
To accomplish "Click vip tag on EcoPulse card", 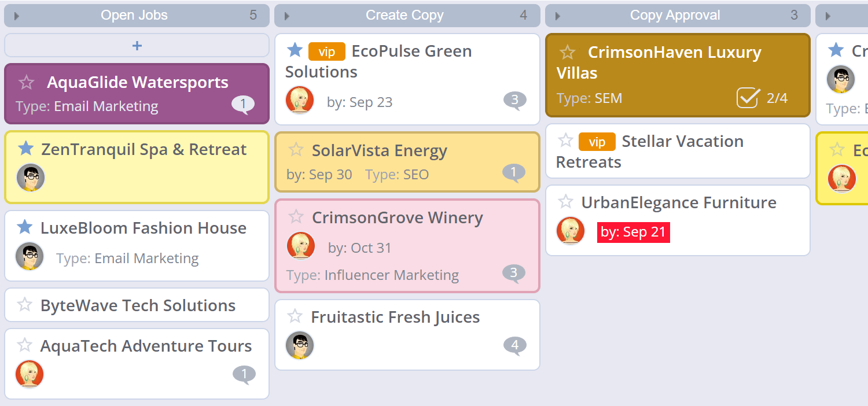I will [326, 52].
